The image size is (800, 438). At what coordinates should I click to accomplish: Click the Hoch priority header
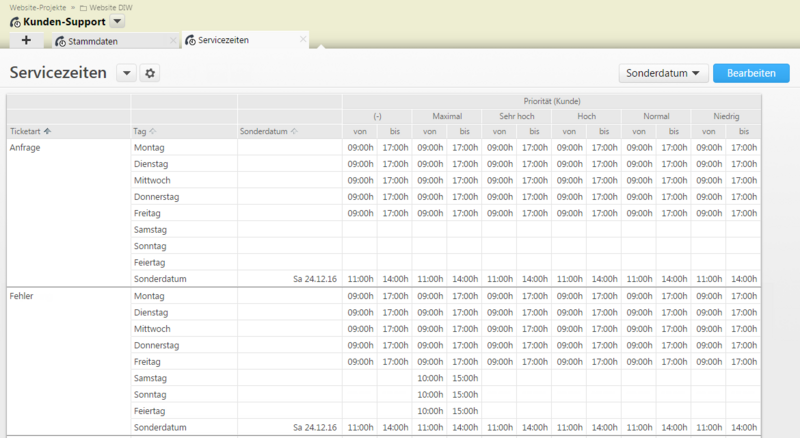click(587, 116)
